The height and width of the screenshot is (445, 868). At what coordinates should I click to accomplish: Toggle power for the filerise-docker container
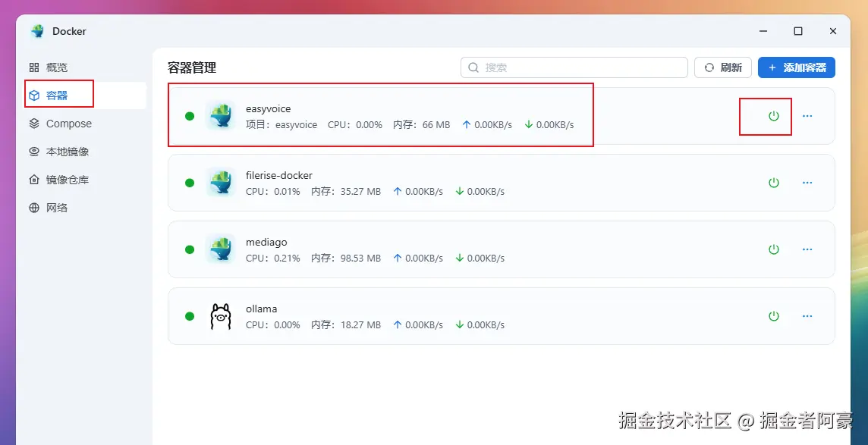click(774, 183)
